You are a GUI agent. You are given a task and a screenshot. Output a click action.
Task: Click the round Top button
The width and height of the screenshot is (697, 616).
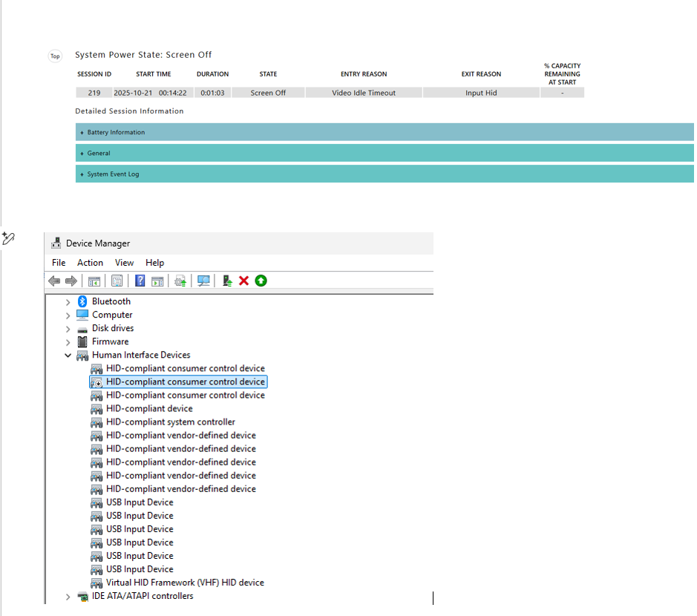click(x=55, y=56)
